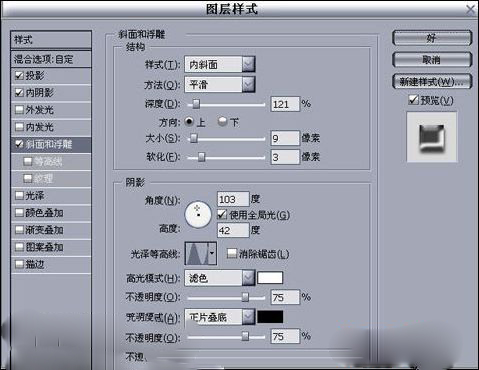
Task: Select the 上 direction radio button
Action: click(189, 121)
